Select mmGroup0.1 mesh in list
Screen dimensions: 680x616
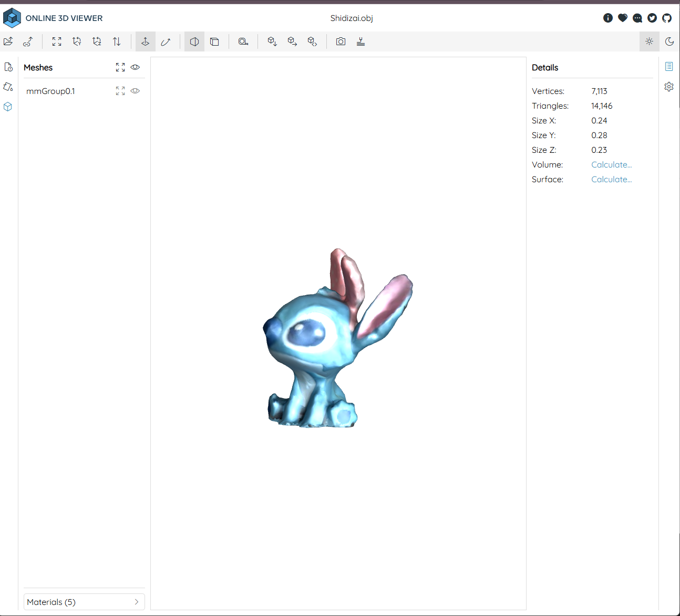(x=50, y=91)
